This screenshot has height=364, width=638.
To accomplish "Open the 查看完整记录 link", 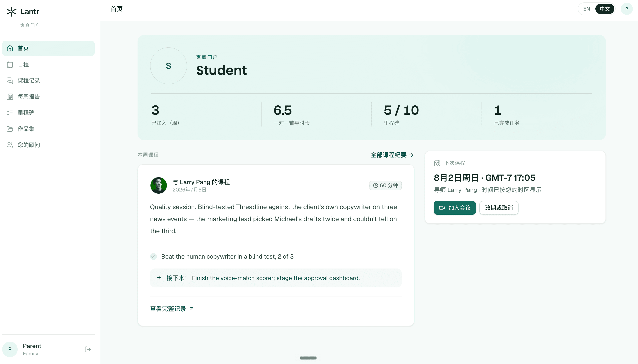I will [x=172, y=309].
